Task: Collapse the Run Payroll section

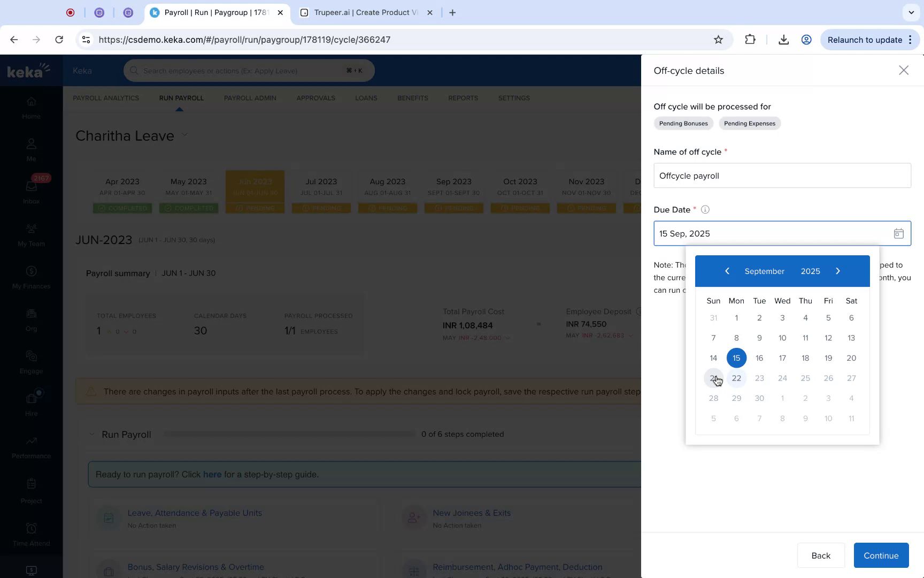Action: [x=91, y=434]
